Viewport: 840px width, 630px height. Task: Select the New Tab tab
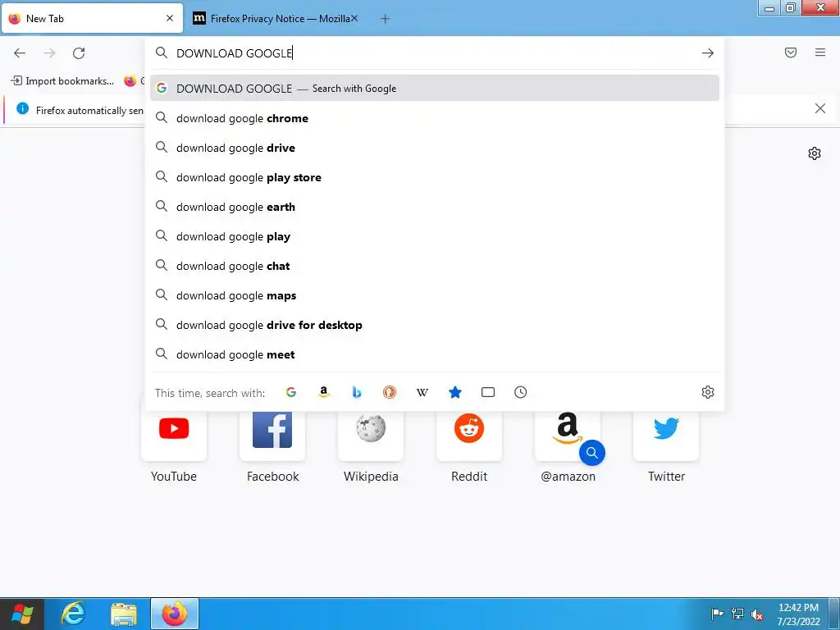pos(92,19)
